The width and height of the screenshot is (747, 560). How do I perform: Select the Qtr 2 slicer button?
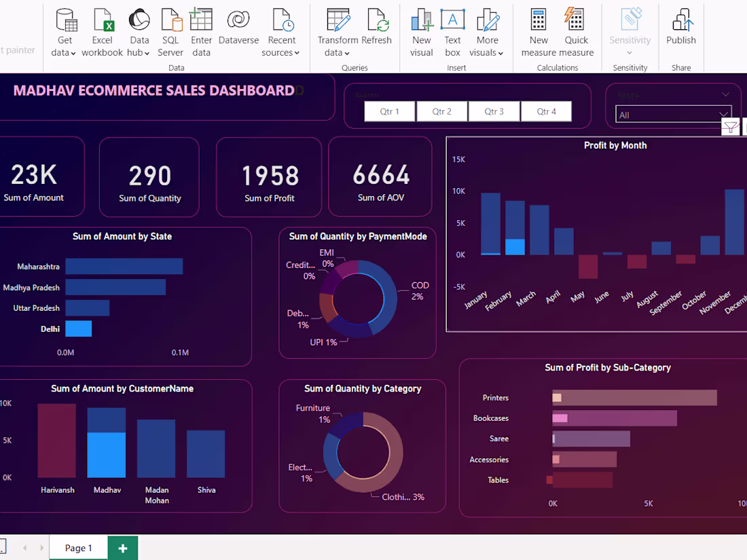441,111
